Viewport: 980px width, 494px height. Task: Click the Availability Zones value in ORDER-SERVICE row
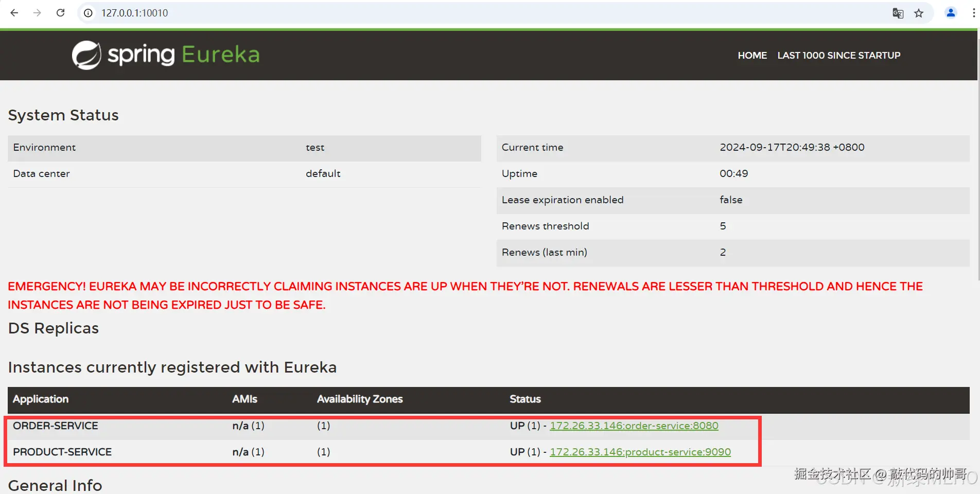coord(323,426)
